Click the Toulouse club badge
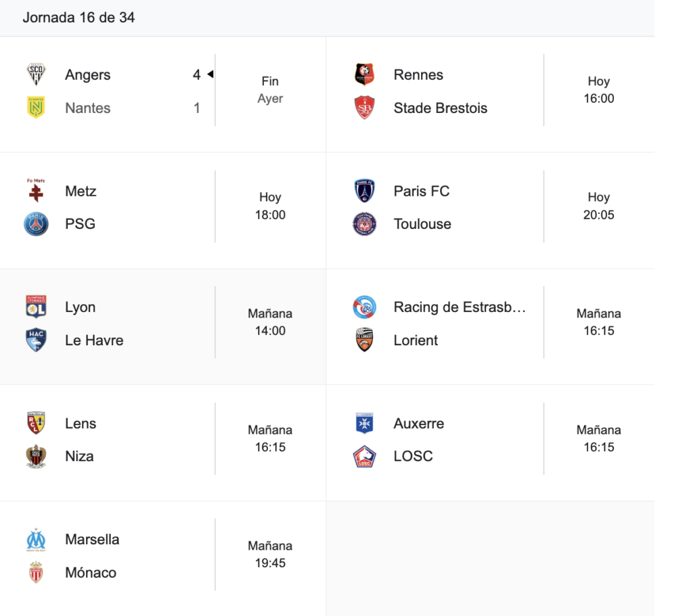Image resolution: width=693 pixels, height=616 pixels. 365,224
